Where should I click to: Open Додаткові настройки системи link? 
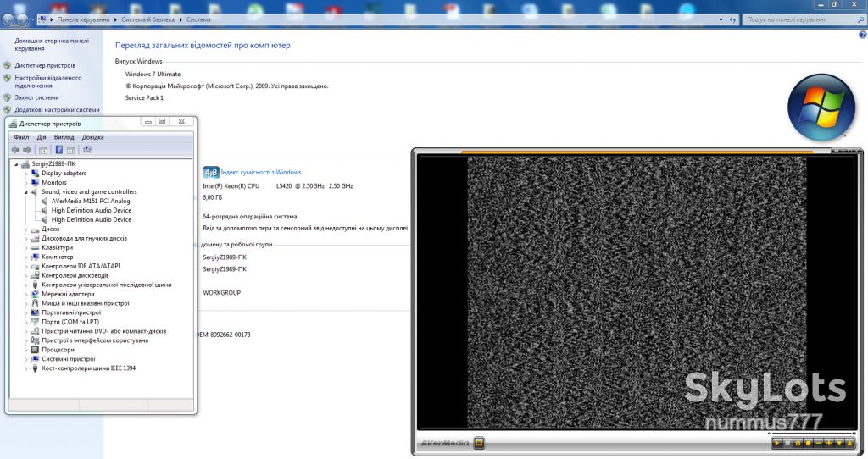pyautogui.click(x=57, y=110)
